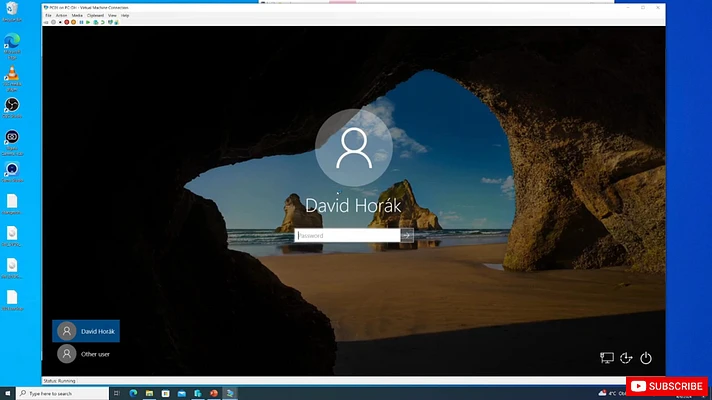This screenshot has height=400, width=712.
Task: Open the View menu
Action: [112, 16]
